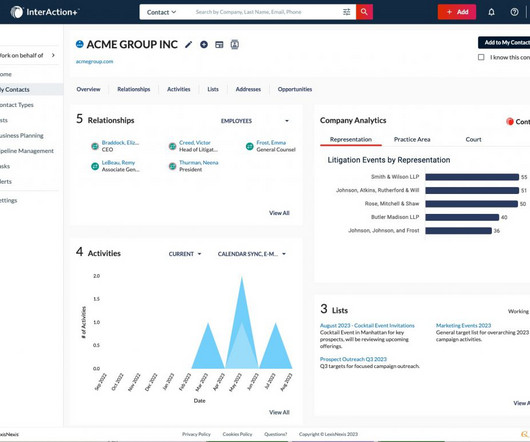Open the help question mark icon
Screen dimensions: 530x442
tap(514, 12)
